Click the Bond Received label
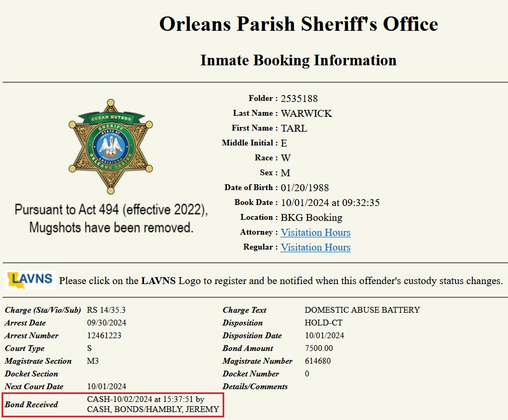The width and height of the screenshot is (508, 420). 31,405
